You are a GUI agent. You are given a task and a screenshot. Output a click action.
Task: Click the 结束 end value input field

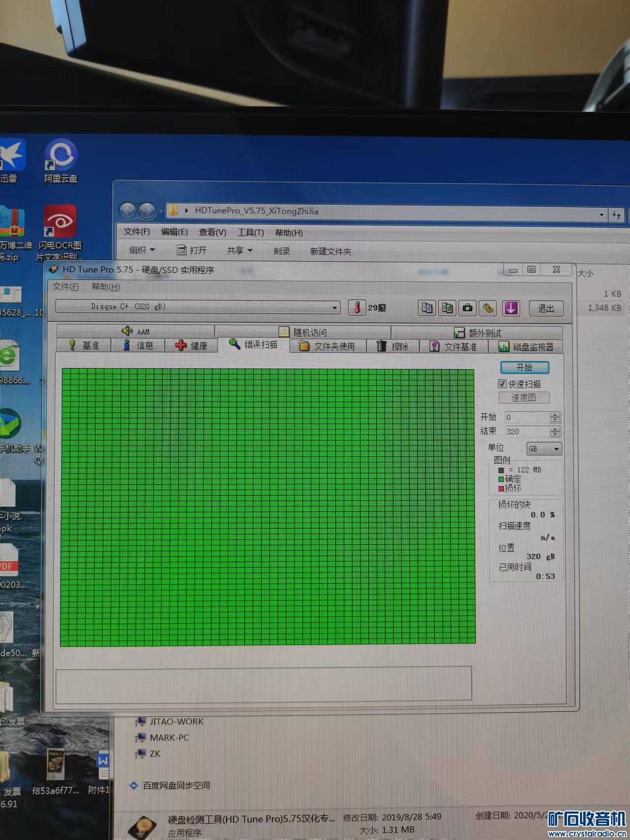527,431
